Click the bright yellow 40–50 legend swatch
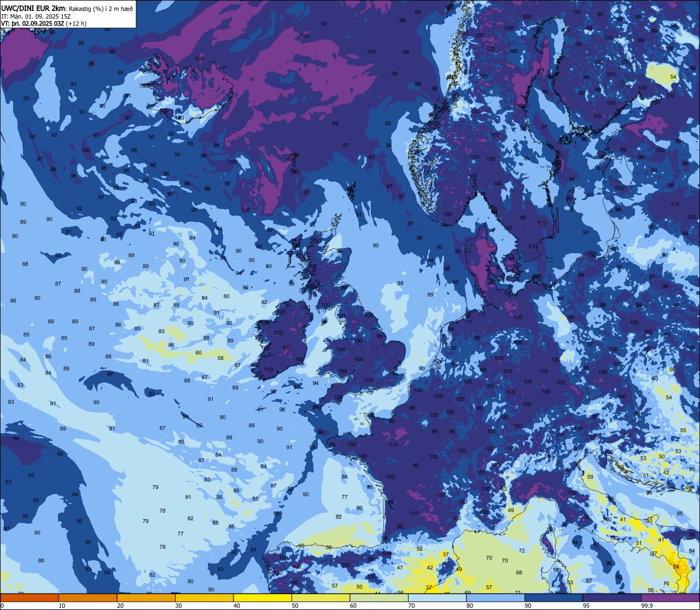This screenshot has height=610, width=700. pyautogui.click(x=262, y=597)
